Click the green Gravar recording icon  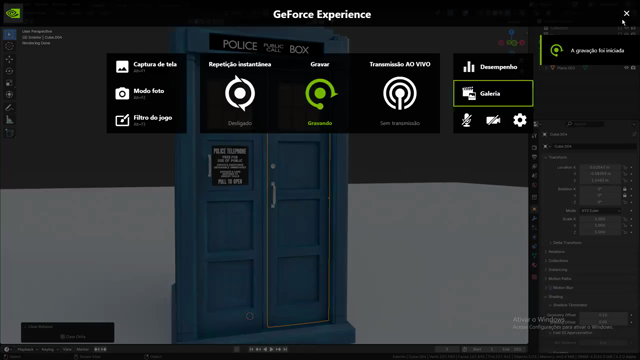(320, 93)
